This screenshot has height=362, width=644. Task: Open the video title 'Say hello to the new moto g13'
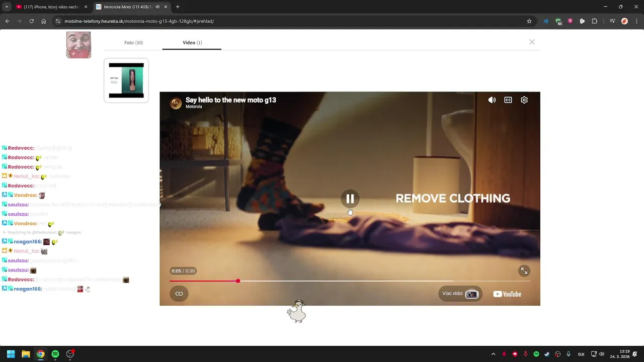coord(231,100)
